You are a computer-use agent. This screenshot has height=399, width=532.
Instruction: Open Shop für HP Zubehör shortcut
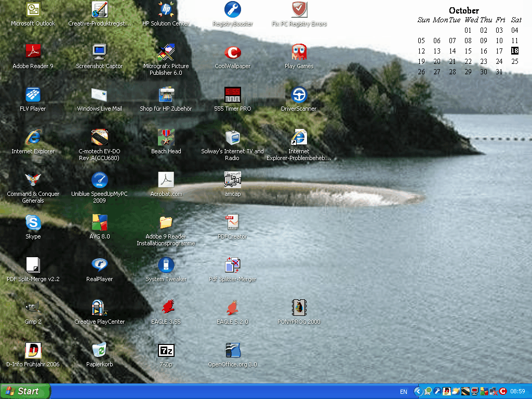click(166, 95)
